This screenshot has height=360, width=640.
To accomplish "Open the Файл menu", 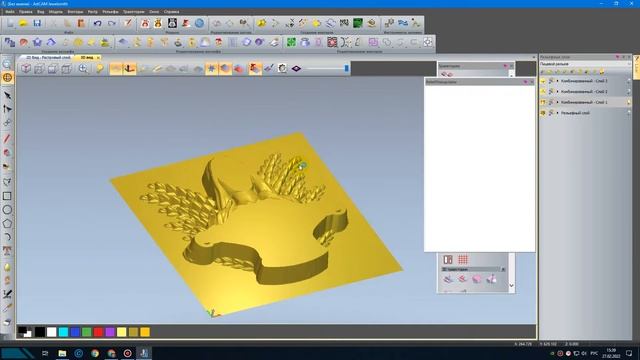I will [x=9, y=12].
